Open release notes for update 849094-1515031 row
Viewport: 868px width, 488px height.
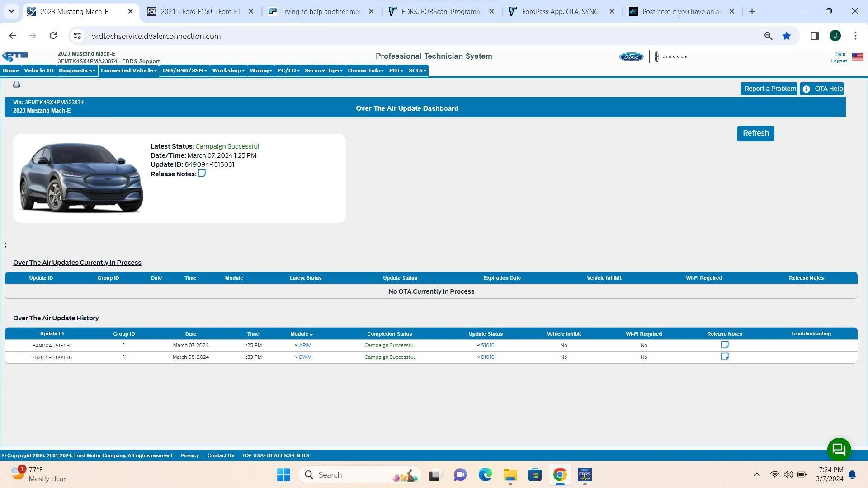tap(725, 345)
